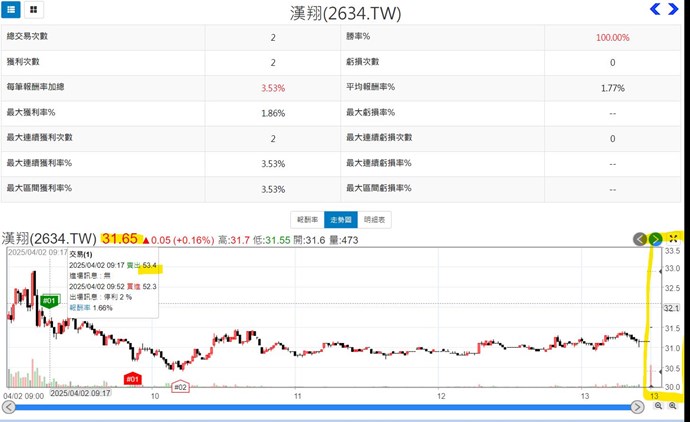The width and height of the screenshot is (690, 422).
Task: Click the #02 trade marker on chart
Action: 180,387
